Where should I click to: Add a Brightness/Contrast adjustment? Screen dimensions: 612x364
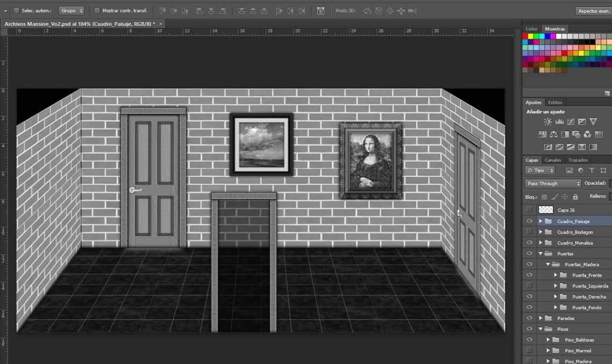pos(548,122)
